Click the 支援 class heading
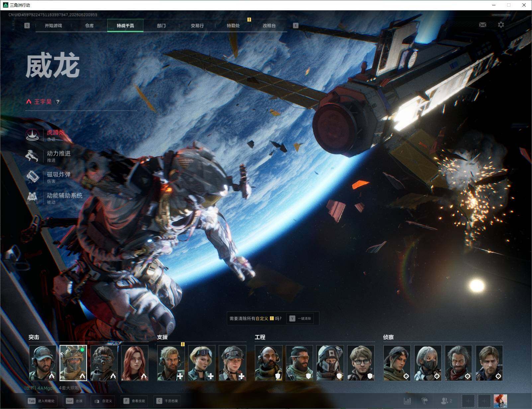Image resolution: width=532 pixels, height=409 pixels. (162, 337)
